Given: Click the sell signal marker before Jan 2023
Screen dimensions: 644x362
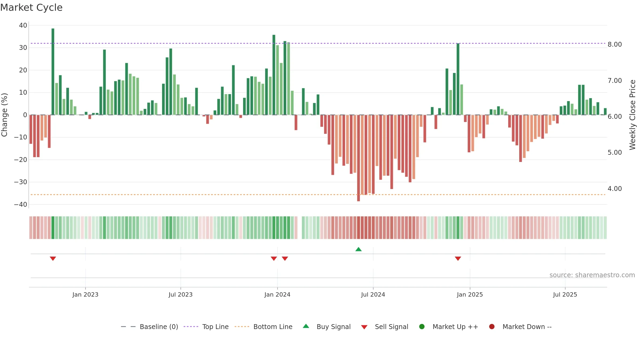Looking at the screenshot, I should (53, 258).
